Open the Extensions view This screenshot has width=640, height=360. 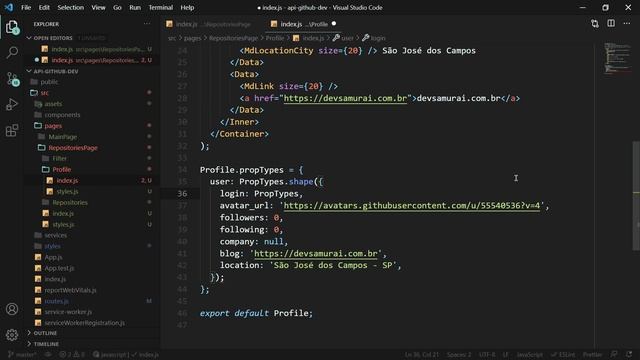point(12,131)
